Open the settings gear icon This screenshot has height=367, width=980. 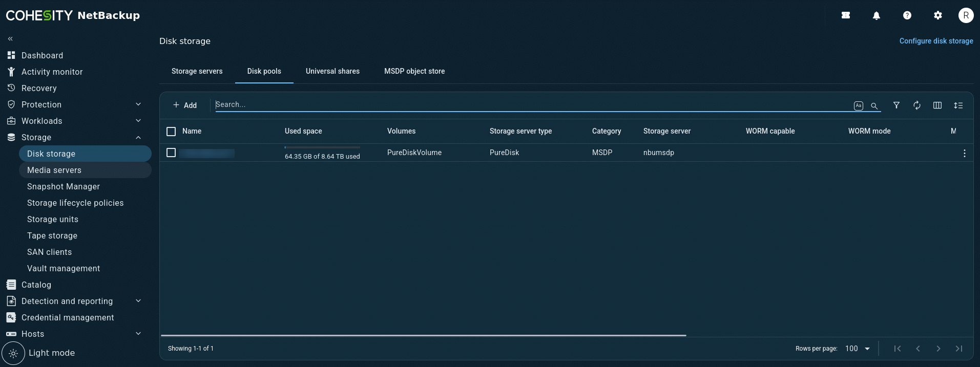click(x=938, y=15)
